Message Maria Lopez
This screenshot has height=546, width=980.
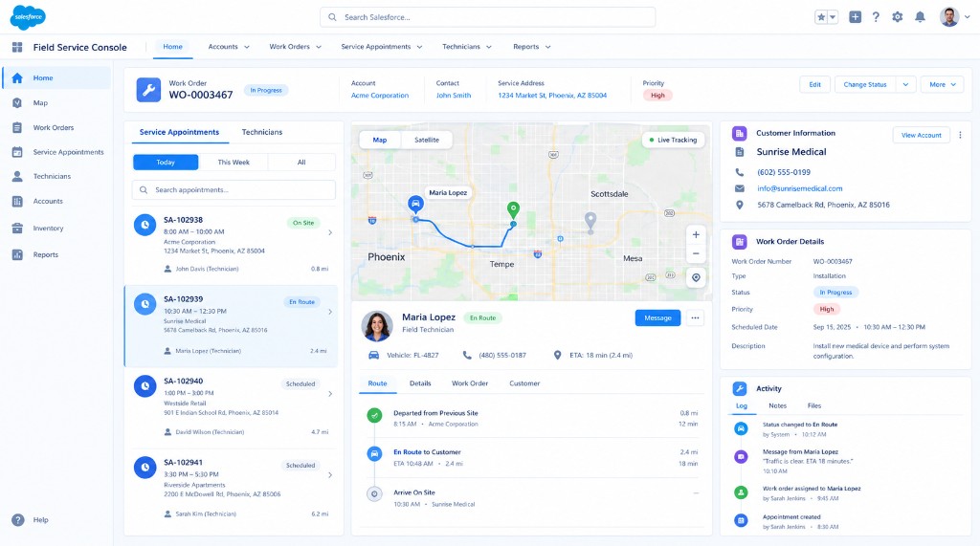click(657, 318)
